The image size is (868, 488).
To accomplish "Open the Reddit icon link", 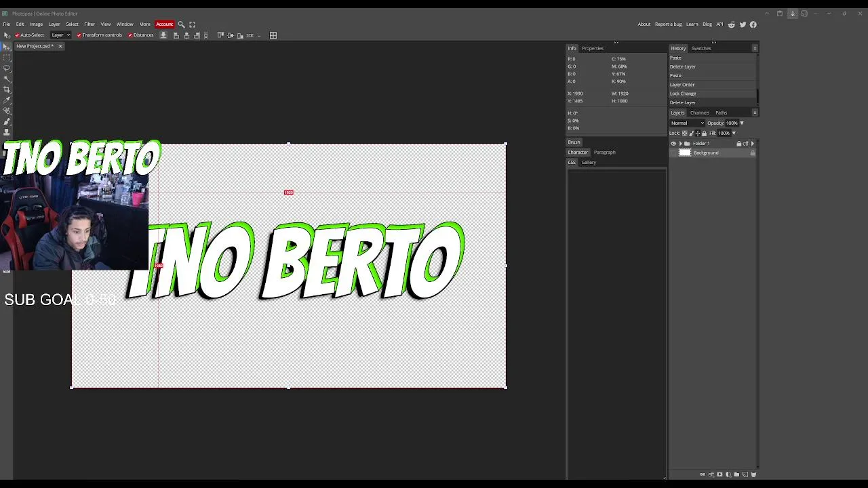I will (x=731, y=24).
